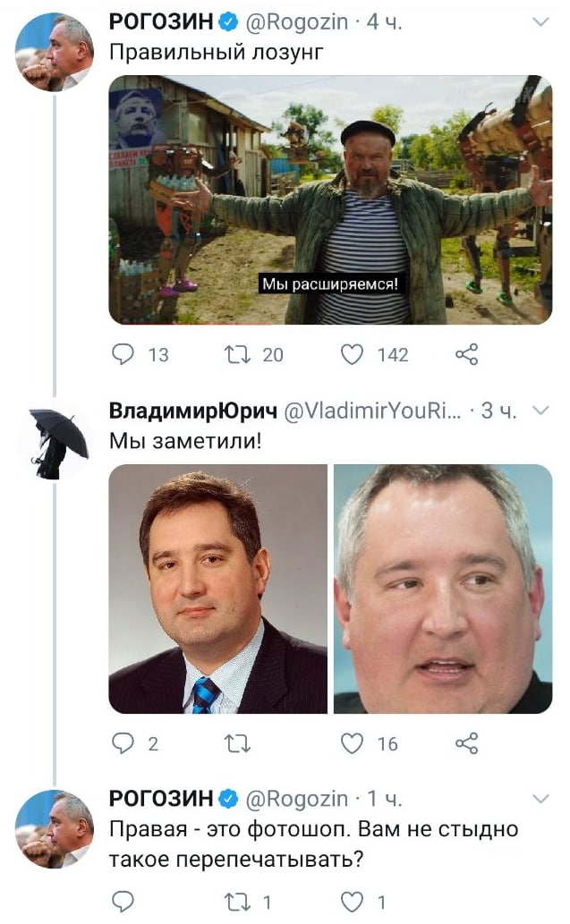Open the right close-up face photo
This screenshot has width=570, height=924.
[443, 589]
